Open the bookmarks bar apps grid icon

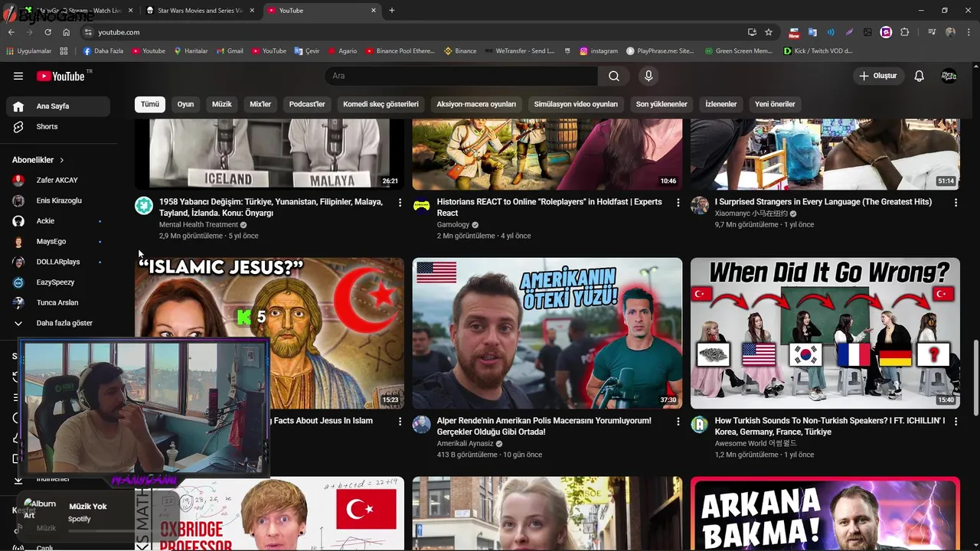point(64,51)
